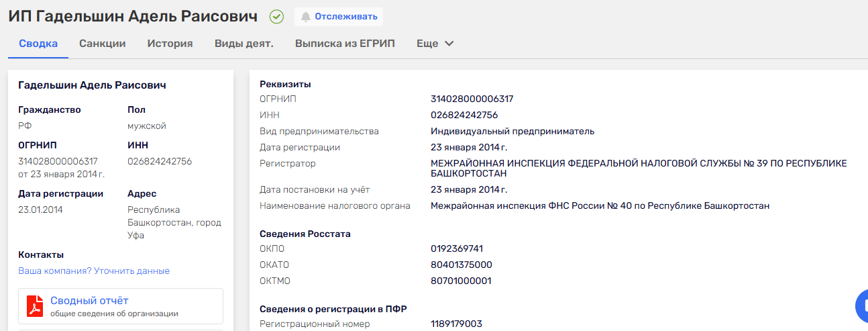868x331 pixels.
Task: Open the blue chat widget icon
Action: [x=863, y=306]
